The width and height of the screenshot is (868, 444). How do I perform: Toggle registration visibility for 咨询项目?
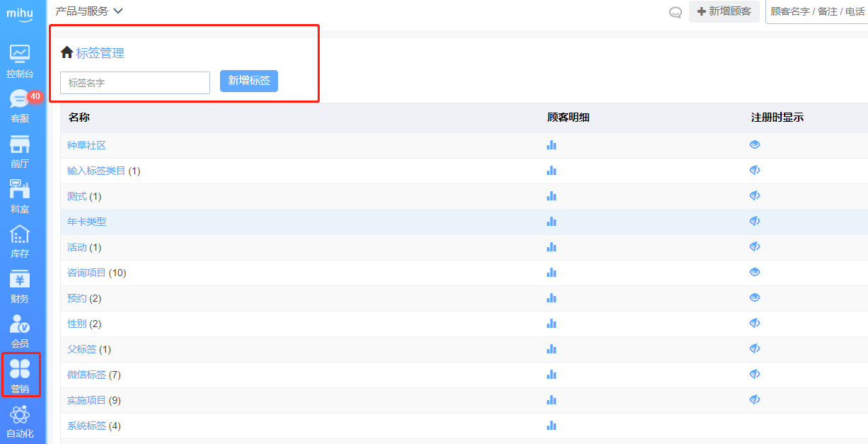click(755, 273)
